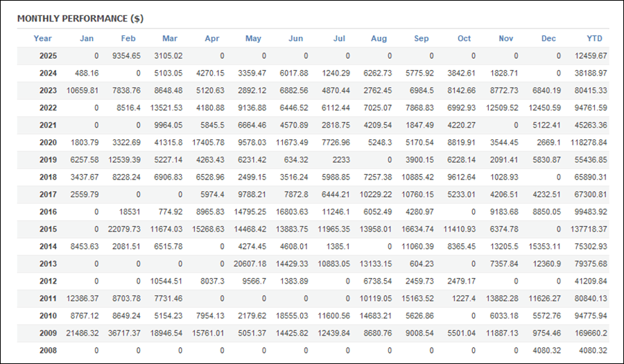Click the December 2008 value 4080.32

pos(547,350)
